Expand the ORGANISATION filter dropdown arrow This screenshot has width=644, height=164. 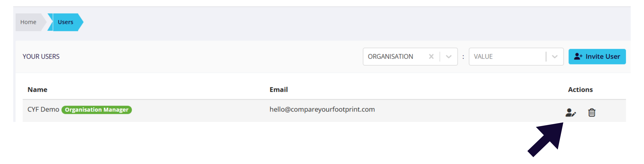tap(449, 57)
